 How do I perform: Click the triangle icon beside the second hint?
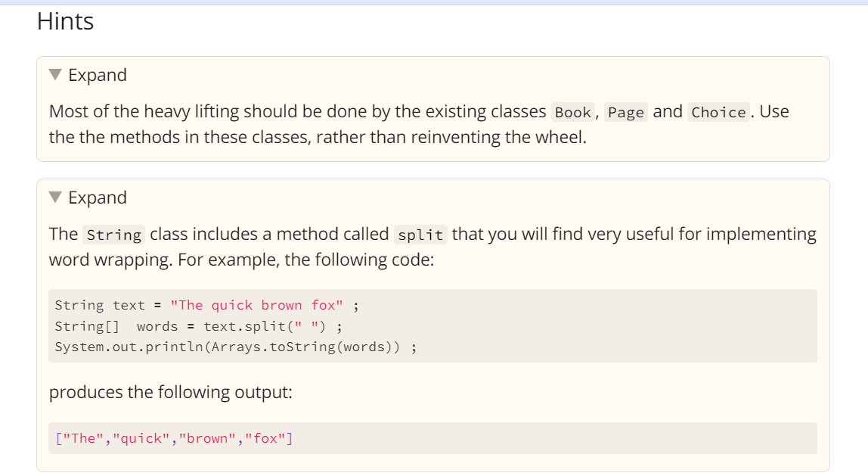[54, 197]
